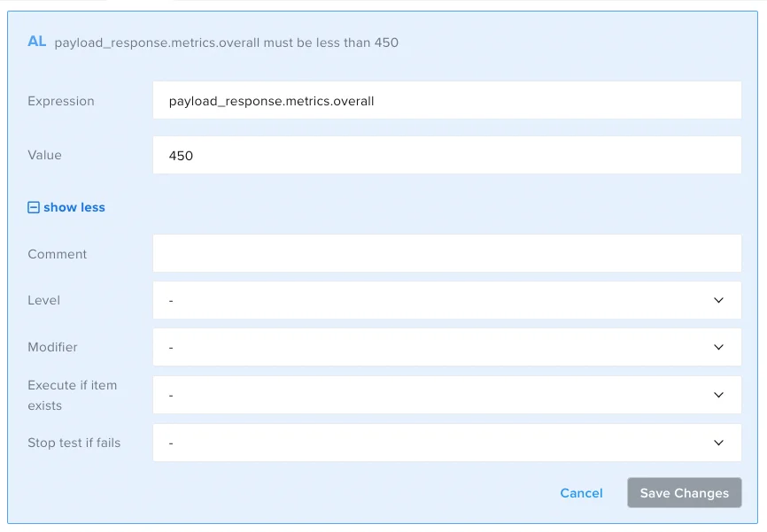This screenshot has width=767, height=532.
Task: Open the Stop test if fails dropdown
Action: 447,442
